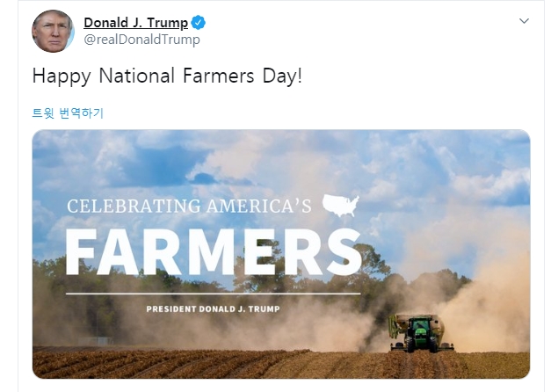Click Donald Trump's profile avatar photo
Image resolution: width=551 pixels, height=392 pixels.
pyautogui.click(x=53, y=32)
